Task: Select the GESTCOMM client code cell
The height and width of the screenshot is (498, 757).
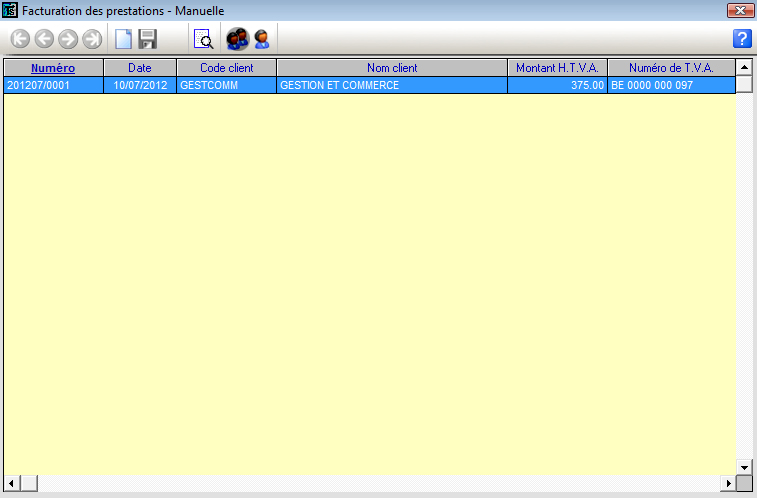Action: tap(226, 85)
